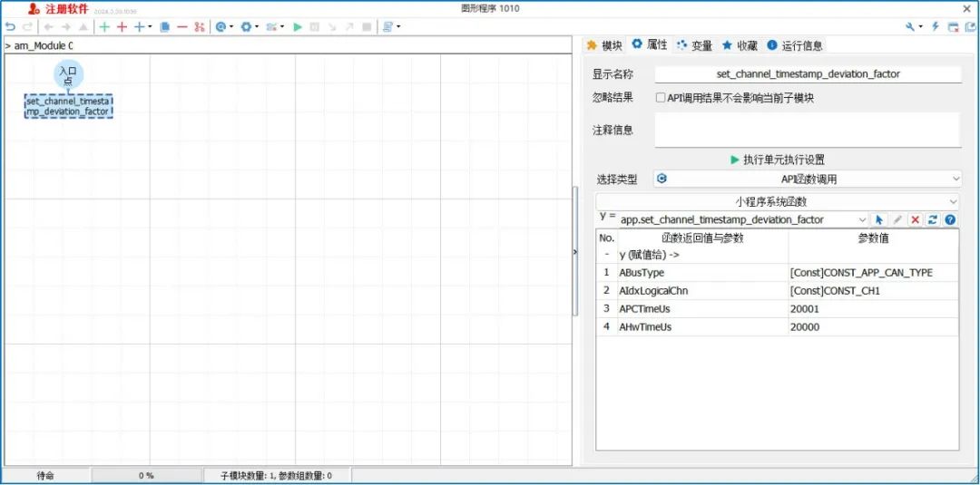Click the blue question mark help icon
Viewport: 980px width, 485px height.
coord(950,219)
